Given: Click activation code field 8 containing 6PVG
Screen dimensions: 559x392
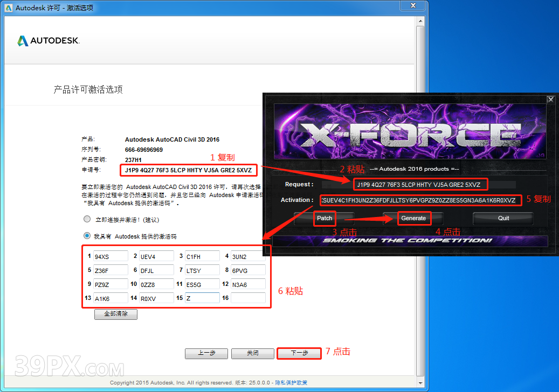Looking at the screenshot, I should (248, 270).
